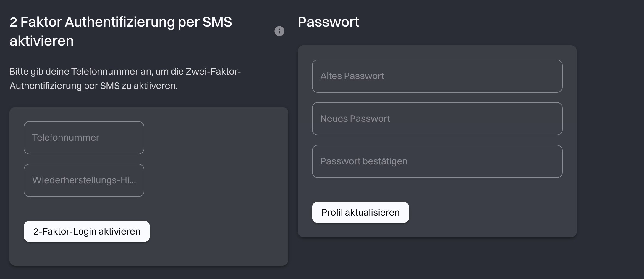Click the Profil aktualisieren button
644x279 pixels.
pyautogui.click(x=360, y=212)
